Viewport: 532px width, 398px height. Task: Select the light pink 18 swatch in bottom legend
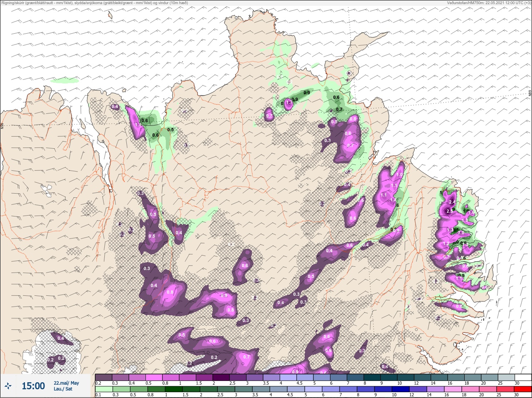coord(471,389)
